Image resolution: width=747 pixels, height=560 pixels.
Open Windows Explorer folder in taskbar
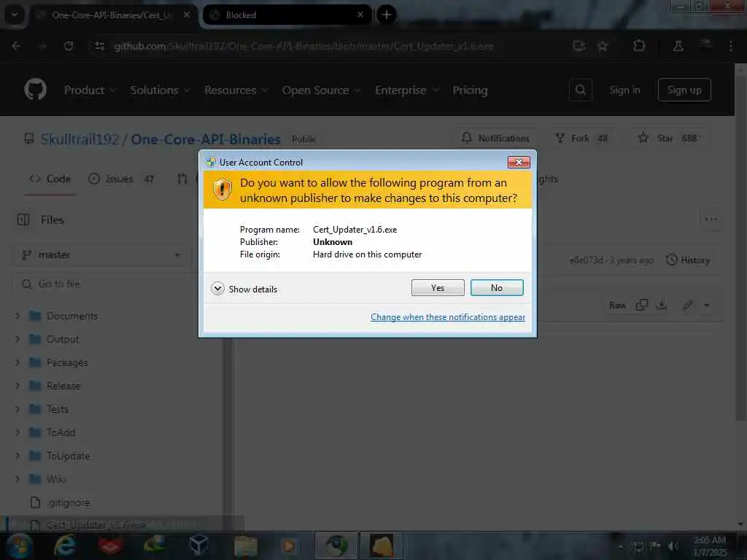246,545
